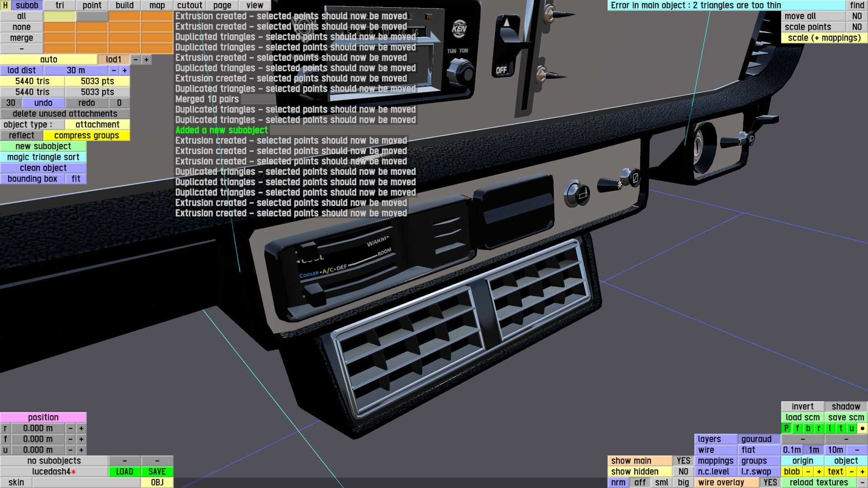Screen dimensions: 868x488
Task: Click the H button in the top left
Action: tap(5, 5)
